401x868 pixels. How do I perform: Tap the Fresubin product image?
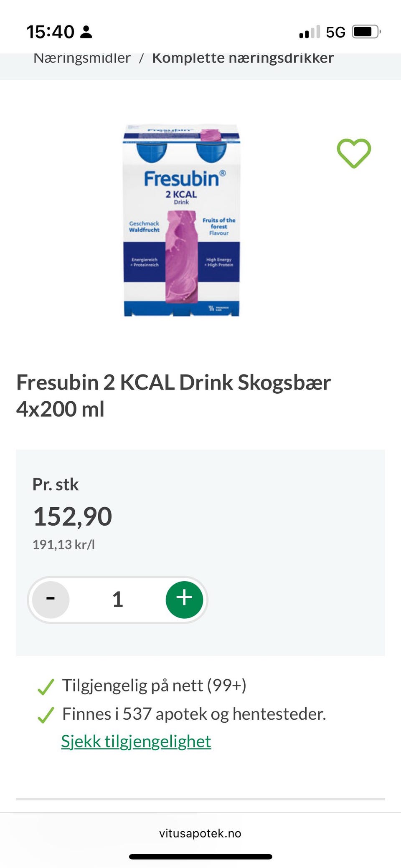[181, 220]
